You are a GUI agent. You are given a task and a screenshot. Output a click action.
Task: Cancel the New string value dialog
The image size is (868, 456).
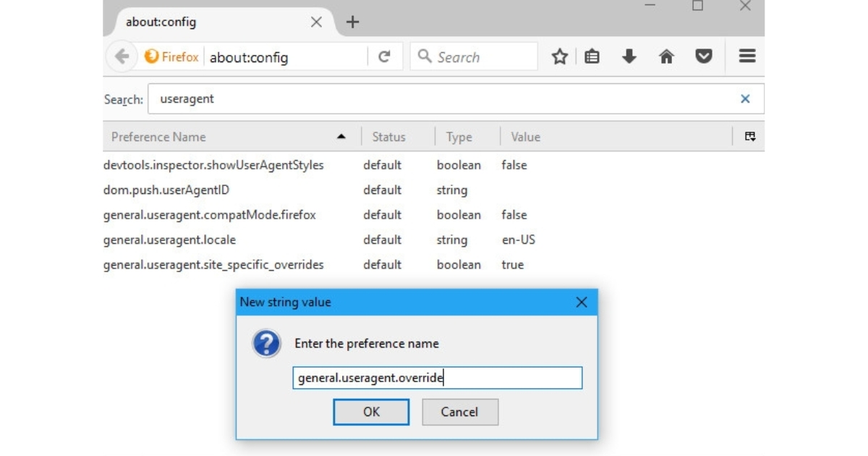pos(461,412)
